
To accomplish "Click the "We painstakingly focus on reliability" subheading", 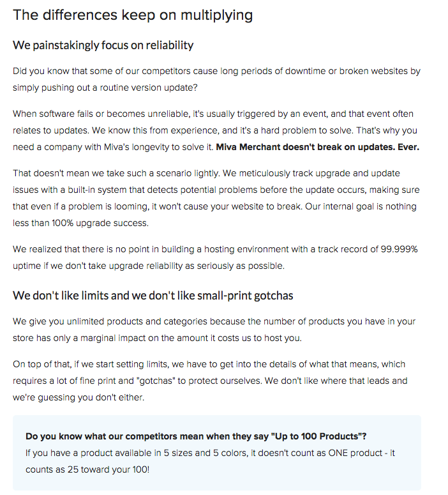I will (x=103, y=45).
